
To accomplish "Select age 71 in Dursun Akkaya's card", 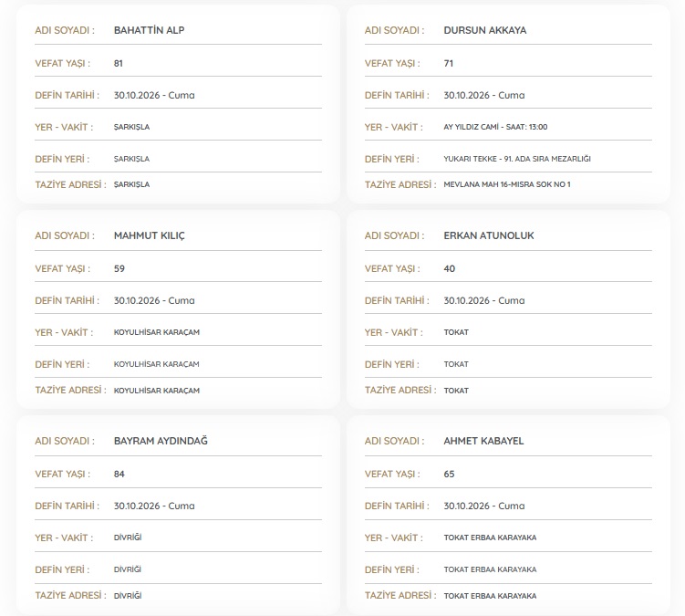I will 448,63.
